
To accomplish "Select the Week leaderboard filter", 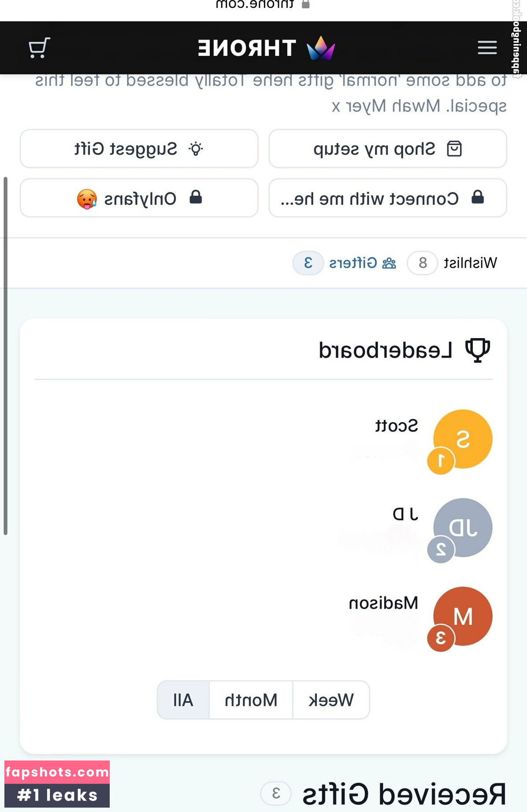I will pyautogui.click(x=331, y=700).
